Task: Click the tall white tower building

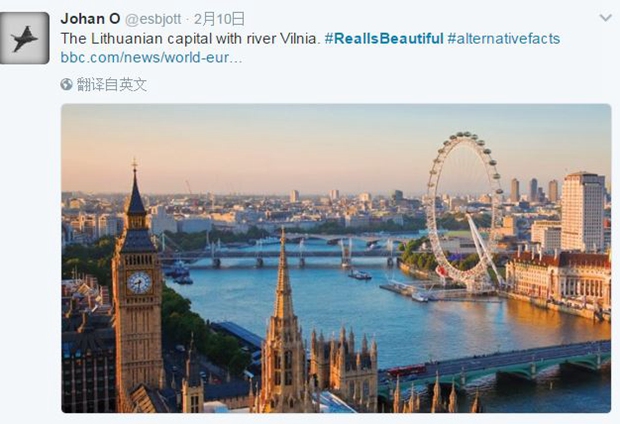Action: (x=582, y=212)
